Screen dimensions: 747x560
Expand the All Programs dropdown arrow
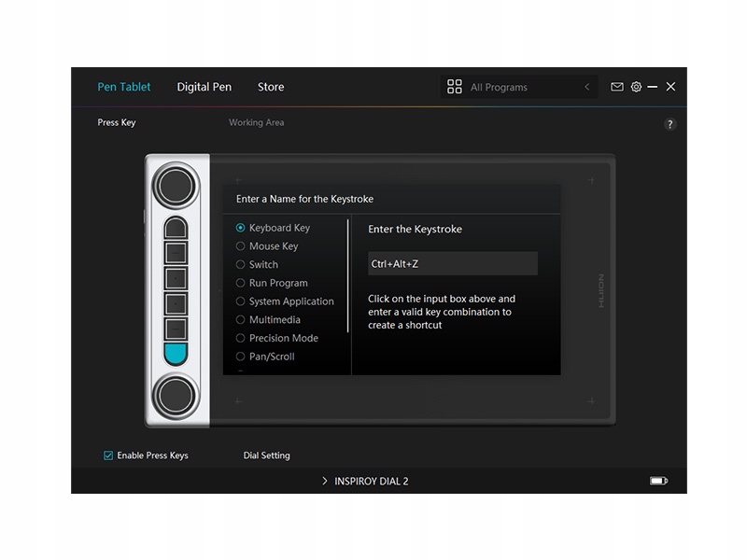point(587,87)
